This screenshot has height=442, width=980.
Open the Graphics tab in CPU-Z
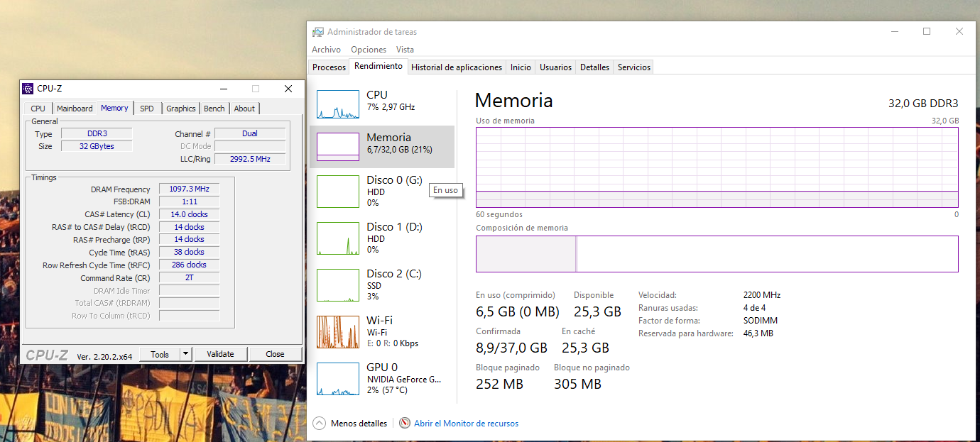click(x=181, y=109)
